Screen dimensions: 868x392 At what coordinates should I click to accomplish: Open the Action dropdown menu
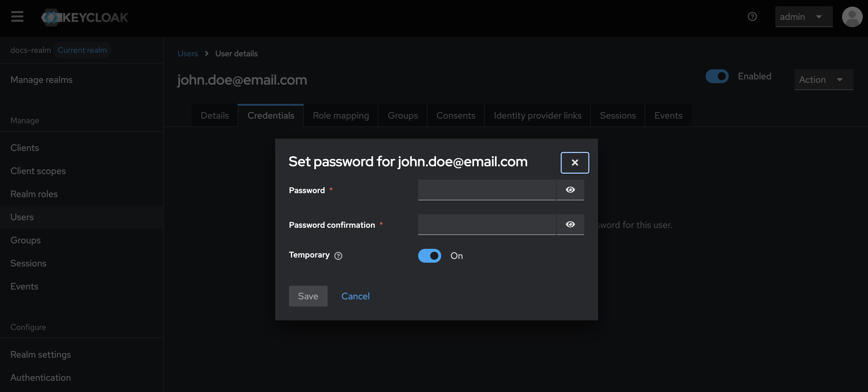tap(823, 80)
